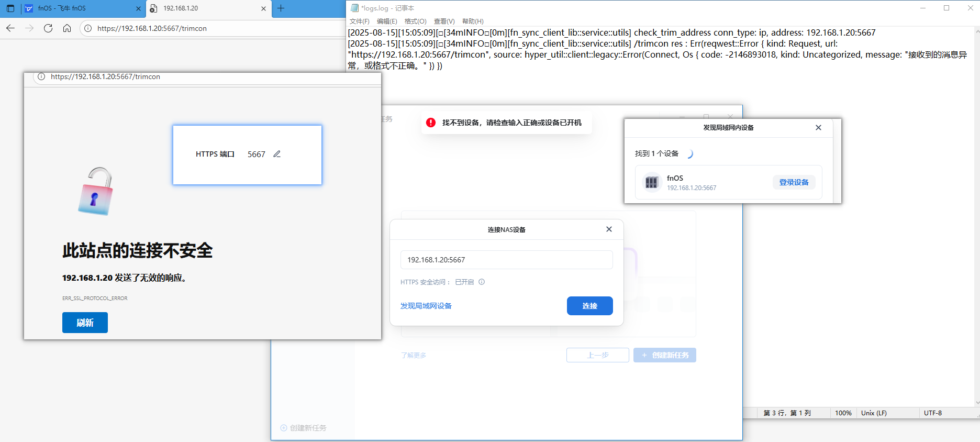Screen dimensions: 980x442
Task: Go back in the browser
Action: point(10,28)
